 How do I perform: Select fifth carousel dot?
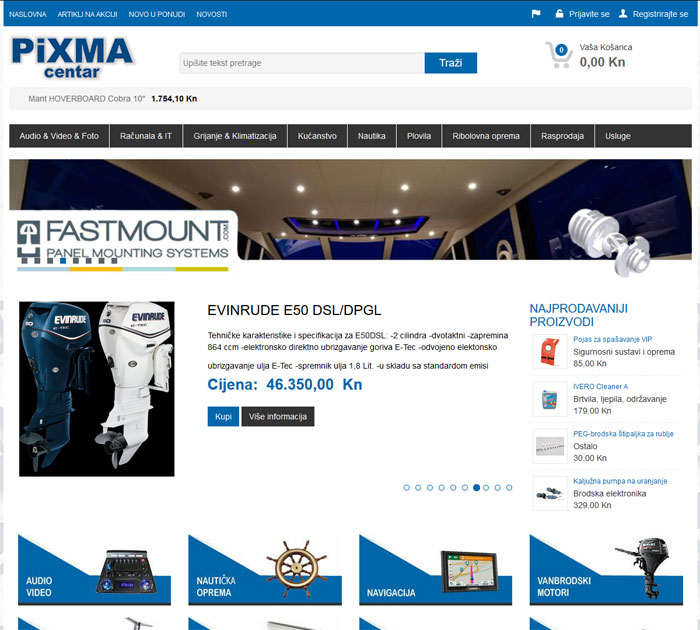[453, 488]
